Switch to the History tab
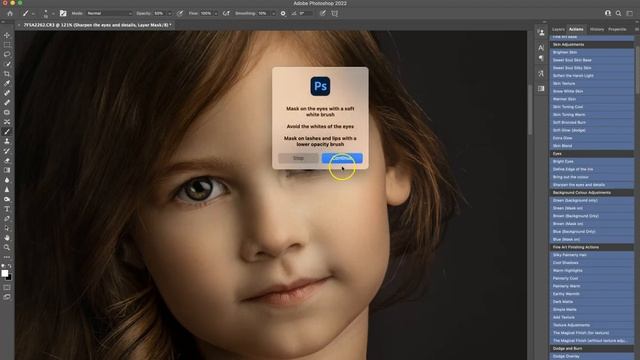640x360 pixels. [x=596, y=29]
